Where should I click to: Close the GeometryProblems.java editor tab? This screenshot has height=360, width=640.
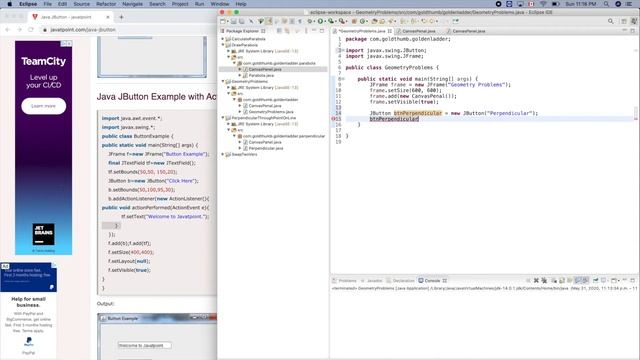point(390,31)
